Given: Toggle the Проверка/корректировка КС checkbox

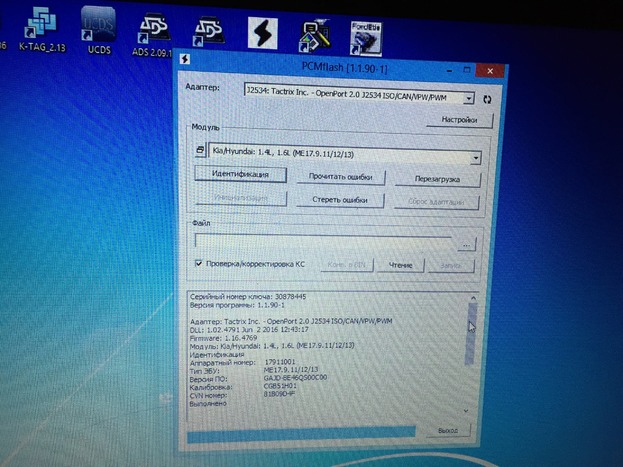Looking at the screenshot, I should point(199,264).
